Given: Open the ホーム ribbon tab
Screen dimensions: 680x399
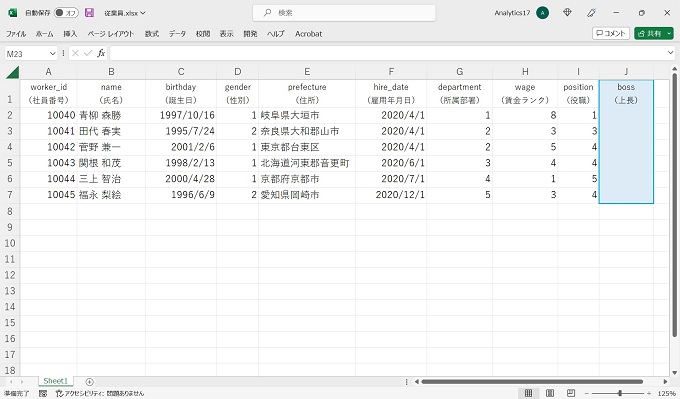Looking at the screenshot, I should (44, 33).
